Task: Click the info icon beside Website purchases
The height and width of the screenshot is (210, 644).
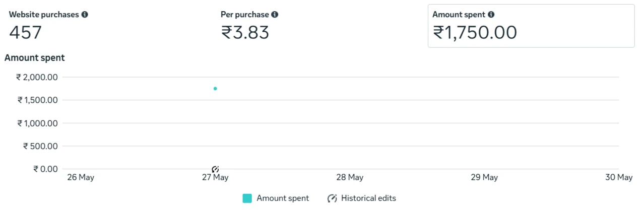Action: coord(85,15)
